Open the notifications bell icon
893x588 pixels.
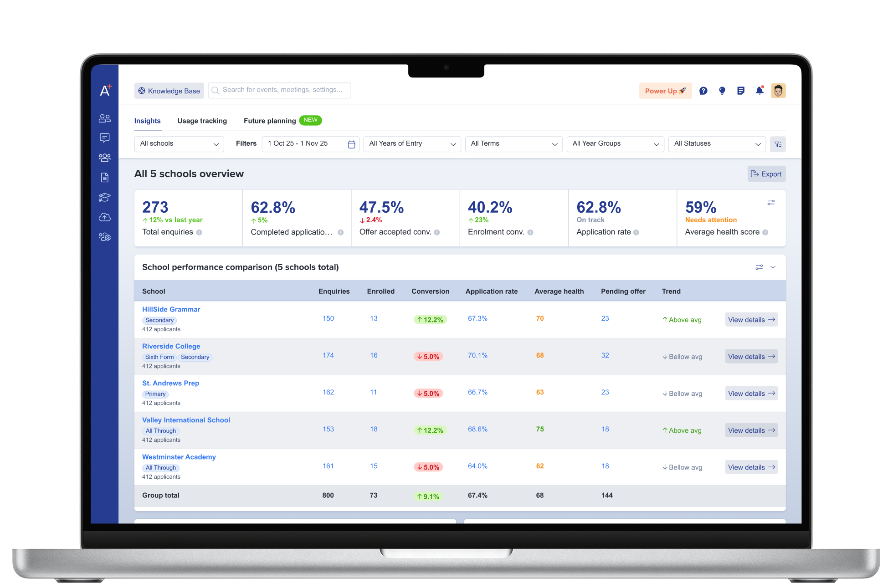(x=760, y=90)
